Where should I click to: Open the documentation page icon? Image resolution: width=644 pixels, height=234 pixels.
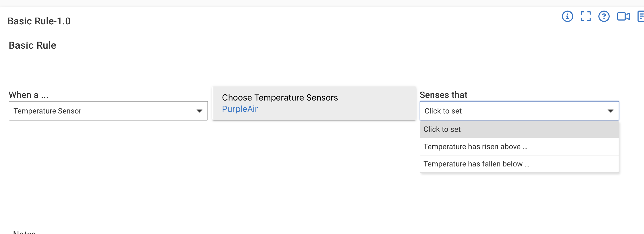click(641, 16)
